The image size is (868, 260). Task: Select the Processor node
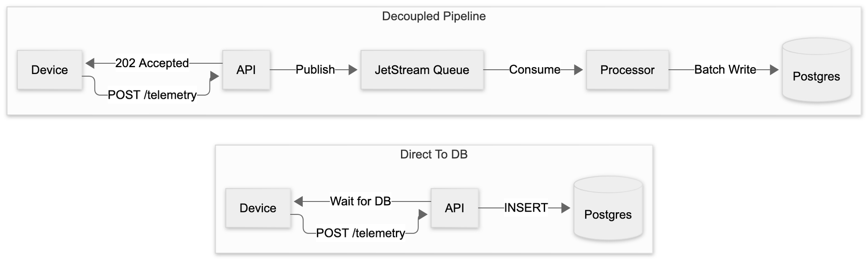pyautogui.click(x=627, y=70)
